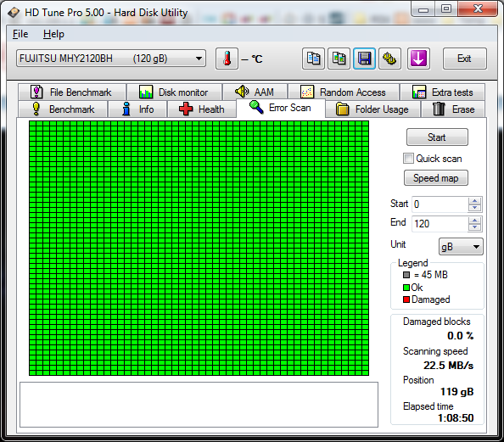
Task: Decrease the End value using spinner
Action: click(x=475, y=227)
